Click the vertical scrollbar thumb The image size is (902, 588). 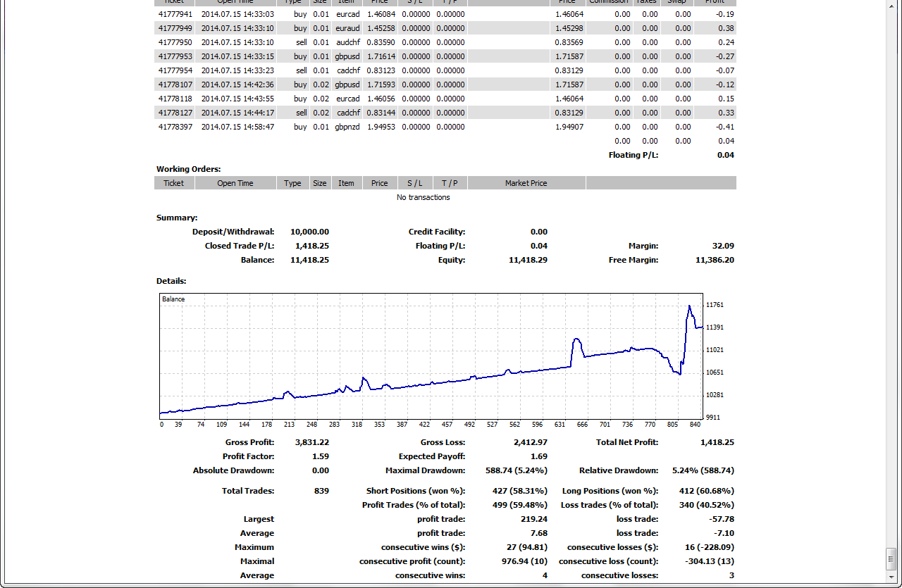pyautogui.click(x=891, y=559)
